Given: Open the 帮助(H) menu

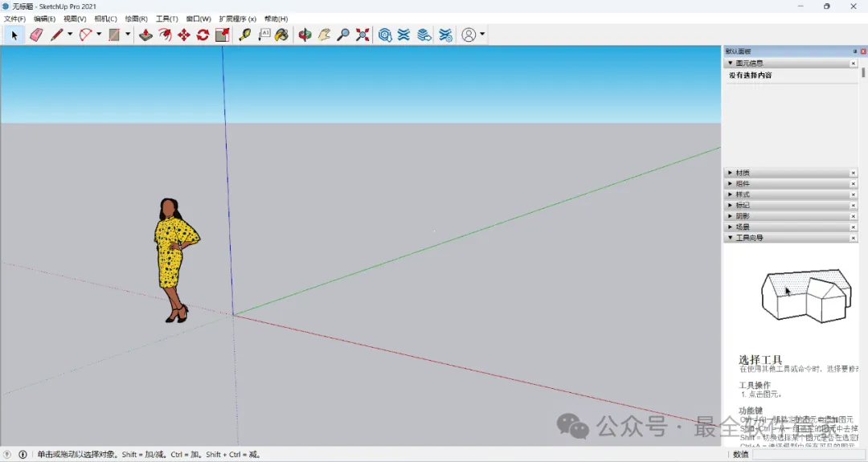Looking at the screenshot, I should coord(276,18).
